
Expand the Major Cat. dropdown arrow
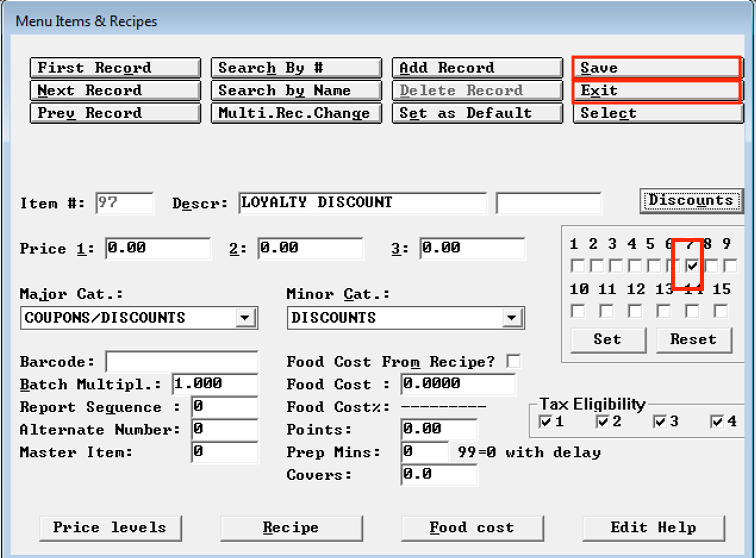point(245,318)
